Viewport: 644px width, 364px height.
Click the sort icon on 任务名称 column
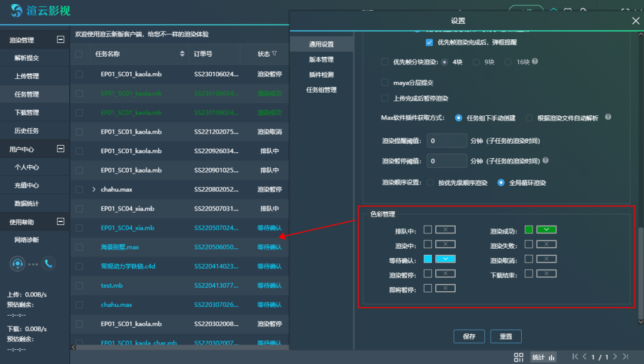click(182, 54)
